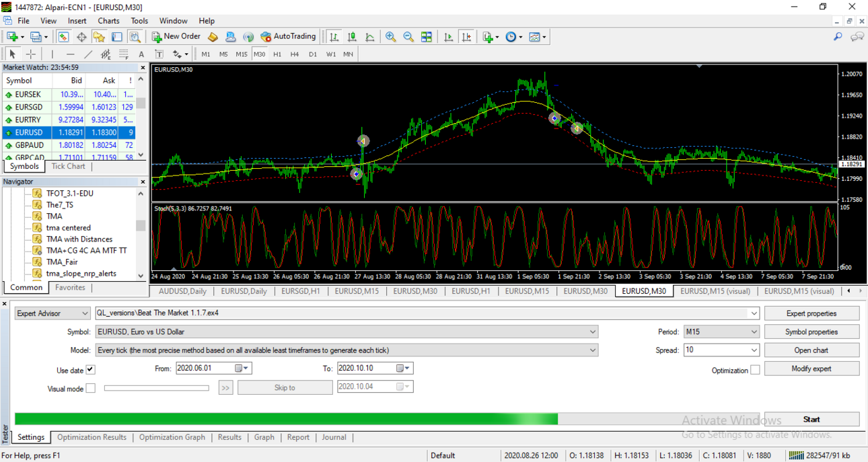Switch to M15 timeframe

coord(242,54)
